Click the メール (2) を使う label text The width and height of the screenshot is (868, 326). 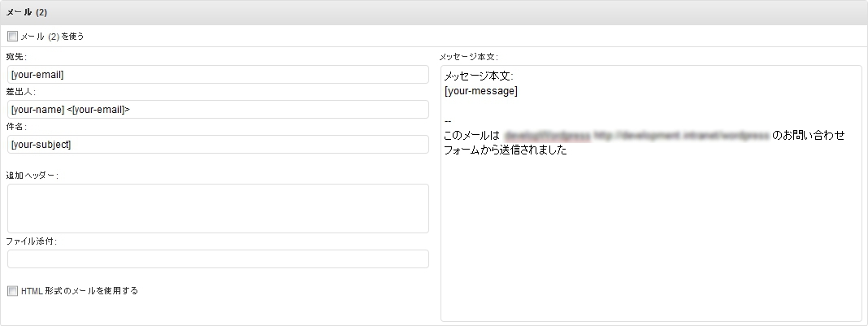coord(52,37)
